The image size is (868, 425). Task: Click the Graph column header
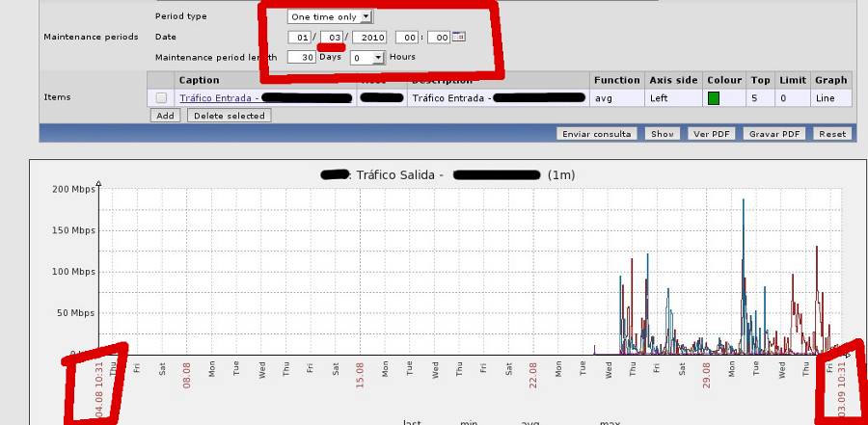click(831, 80)
